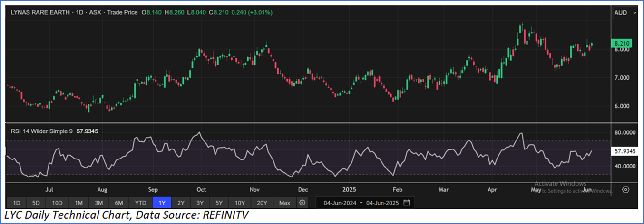Expand the AUD currency dropdown

click(x=624, y=13)
